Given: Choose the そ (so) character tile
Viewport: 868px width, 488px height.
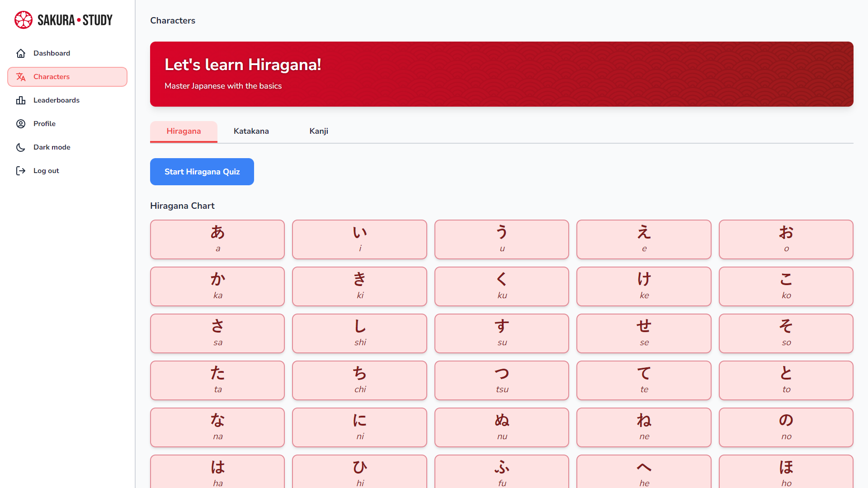Looking at the screenshot, I should 786,333.
